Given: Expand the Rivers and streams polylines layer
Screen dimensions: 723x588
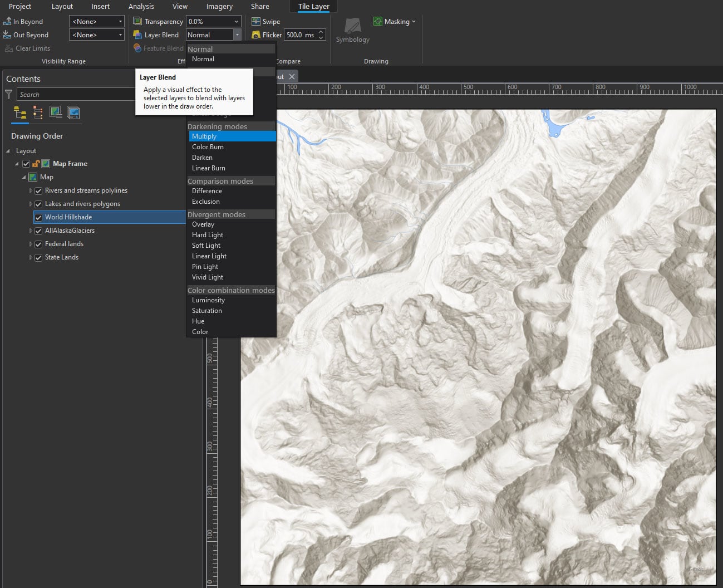Looking at the screenshot, I should click(31, 190).
